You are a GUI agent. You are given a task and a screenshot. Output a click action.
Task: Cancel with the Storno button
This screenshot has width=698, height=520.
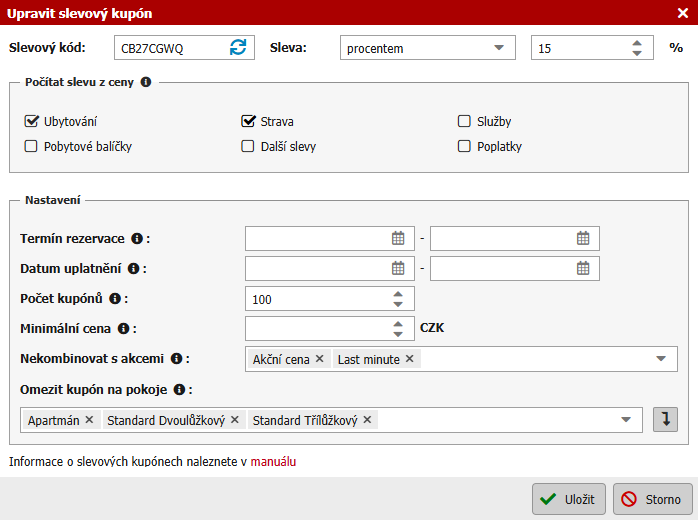coord(652,499)
